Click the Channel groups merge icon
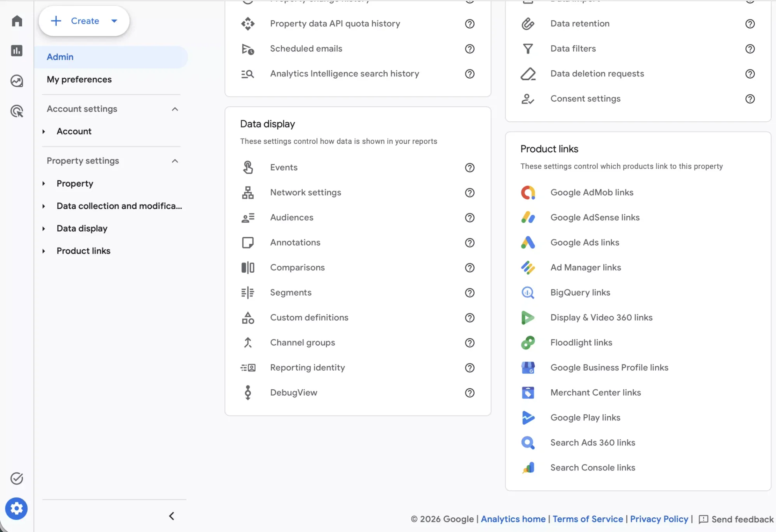776x532 pixels. pos(248,343)
